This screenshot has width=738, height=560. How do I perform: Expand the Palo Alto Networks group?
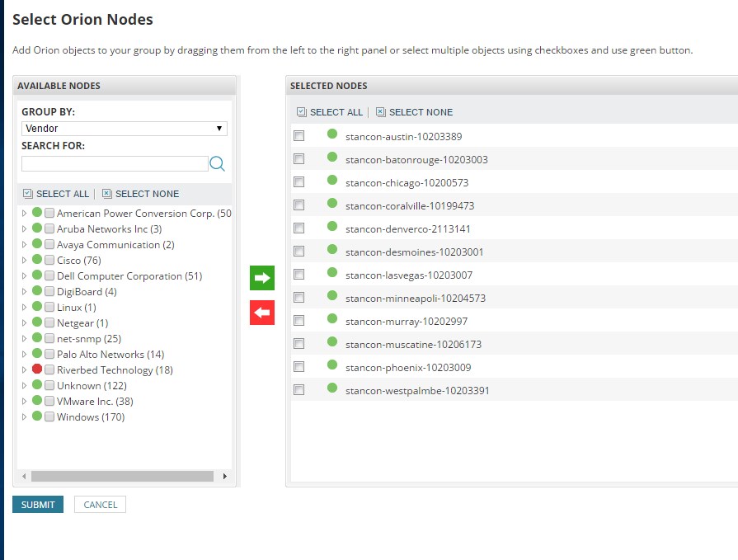pos(24,354)
